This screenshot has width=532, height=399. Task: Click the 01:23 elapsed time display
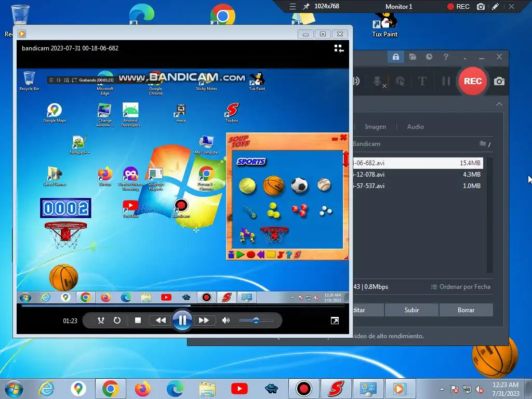[70, 321]
